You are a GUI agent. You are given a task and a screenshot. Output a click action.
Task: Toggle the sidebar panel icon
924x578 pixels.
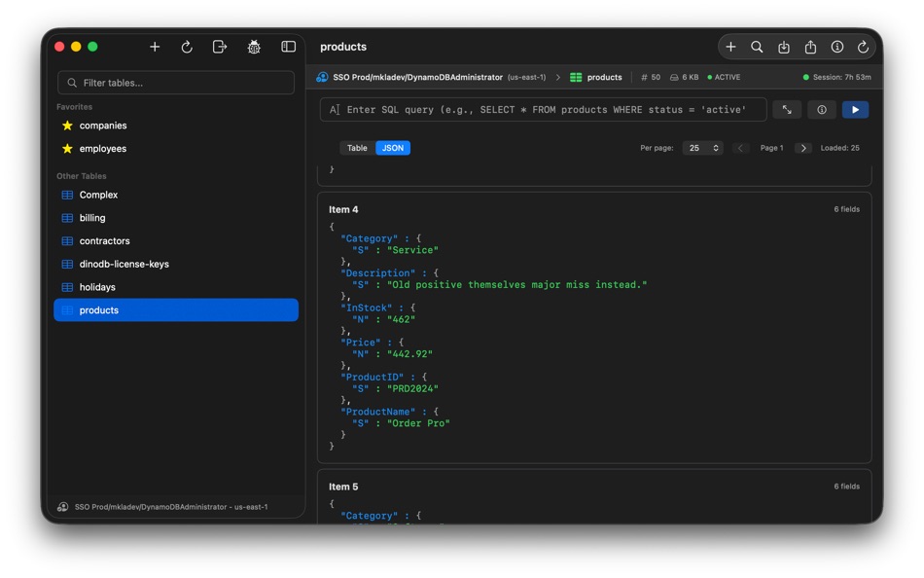(x=286, y=46)
